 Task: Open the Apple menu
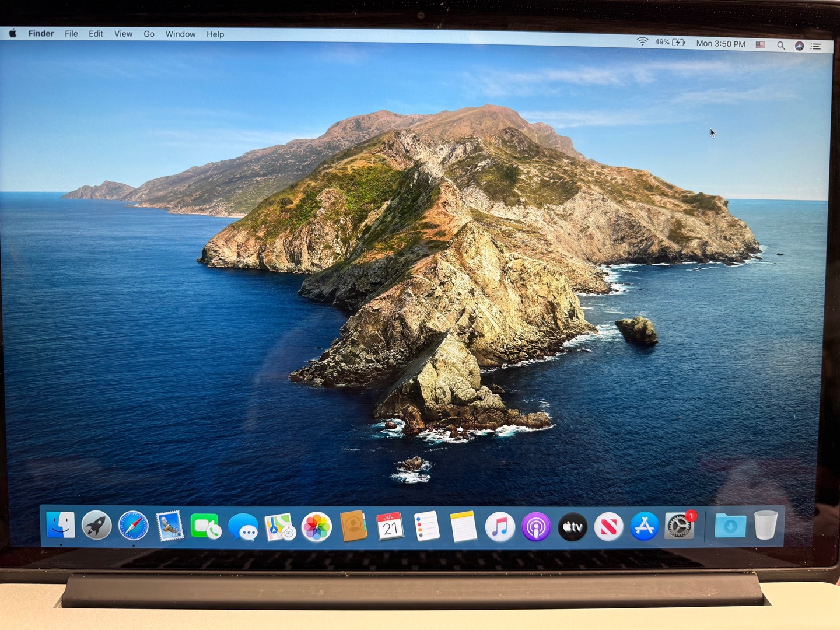pos(13,33)
